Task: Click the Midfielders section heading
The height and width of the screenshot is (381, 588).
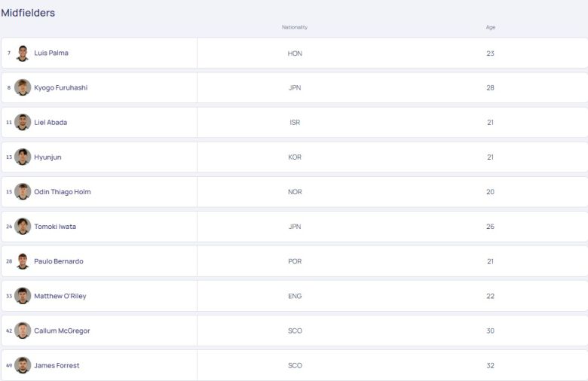Action: click(x=28, y=13)
